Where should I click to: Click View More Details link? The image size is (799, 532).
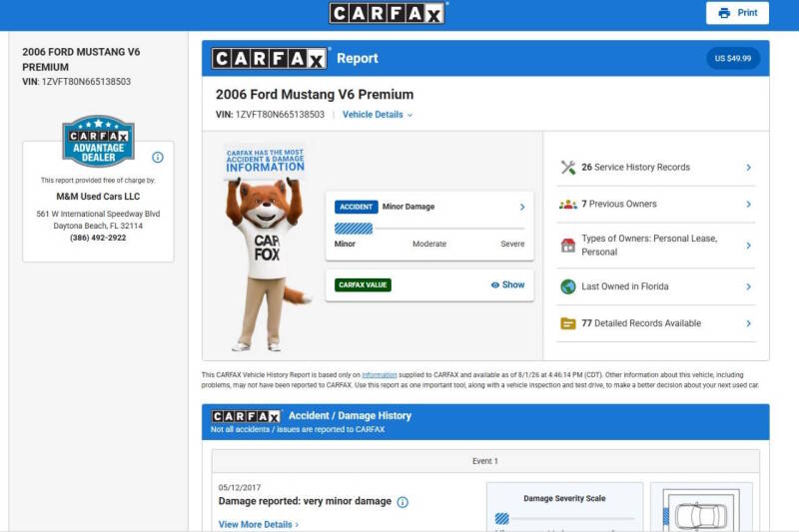259,524
